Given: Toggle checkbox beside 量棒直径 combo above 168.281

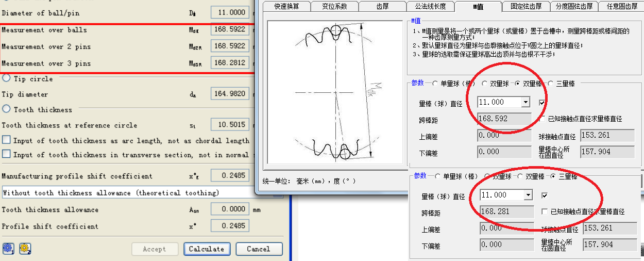Looking at the screenshot, I should click(x=545, y=195).
